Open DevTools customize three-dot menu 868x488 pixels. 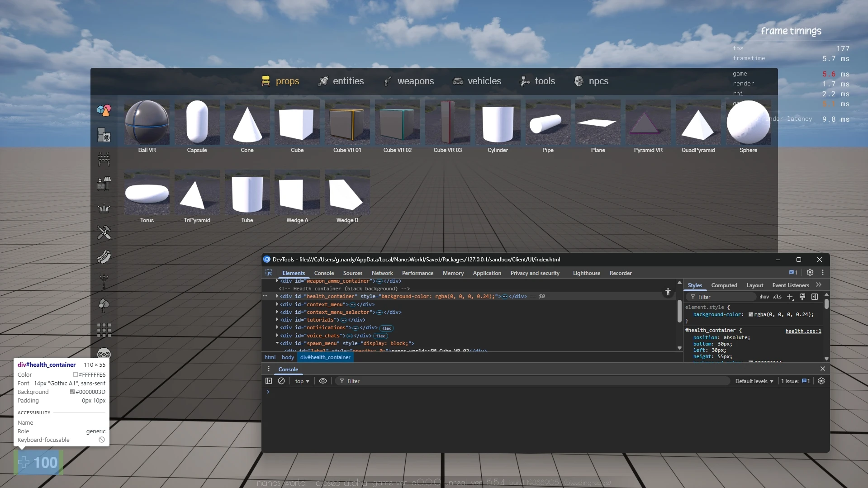pyautogui.click(x=823, y=272)
